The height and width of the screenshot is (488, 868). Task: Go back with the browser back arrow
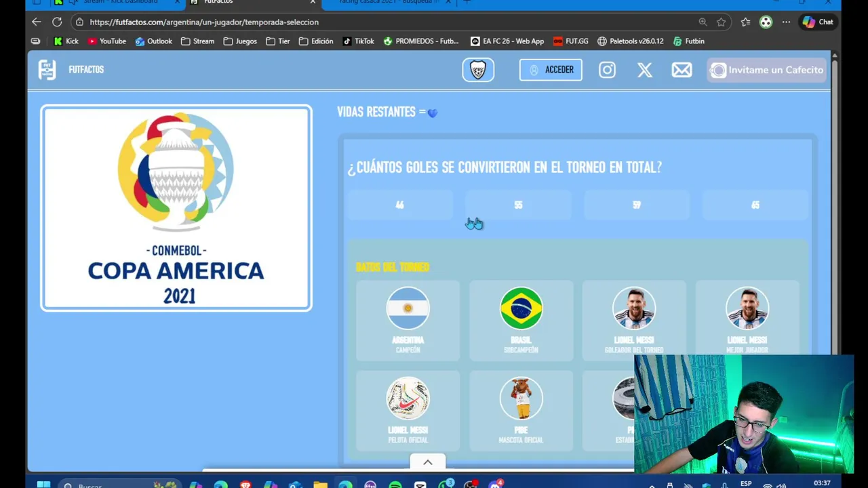37,22
